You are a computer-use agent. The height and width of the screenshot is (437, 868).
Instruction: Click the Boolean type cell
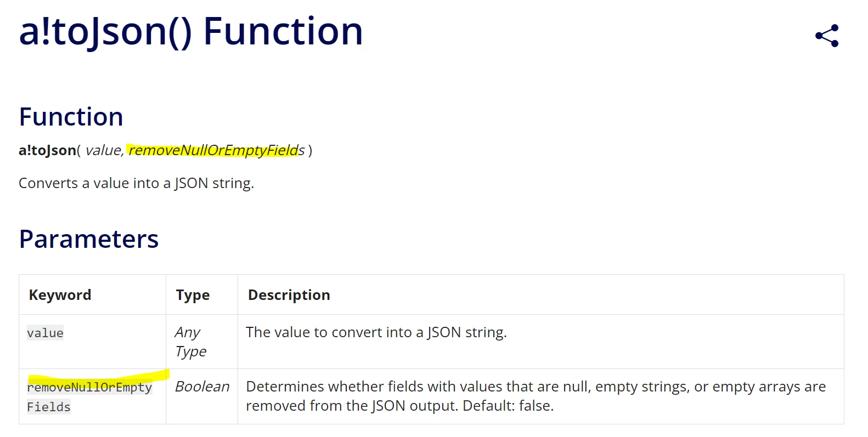pos(202,387)
